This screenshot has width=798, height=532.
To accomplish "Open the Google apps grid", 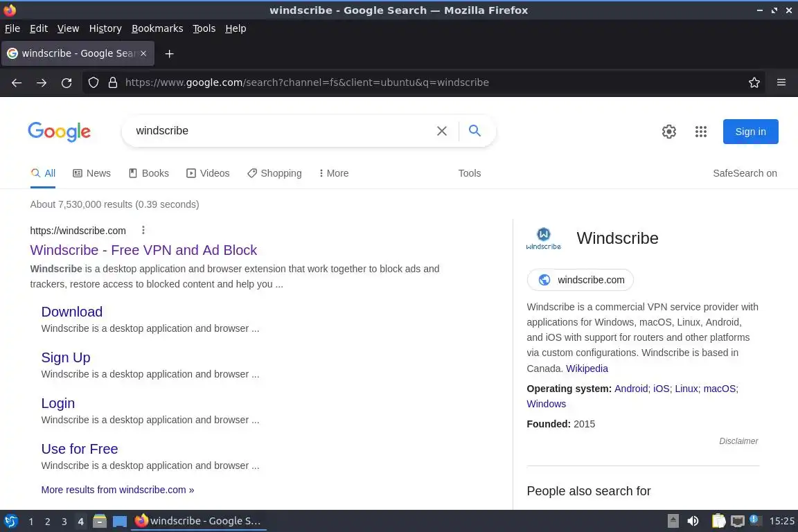I will [x=701, y=132].
